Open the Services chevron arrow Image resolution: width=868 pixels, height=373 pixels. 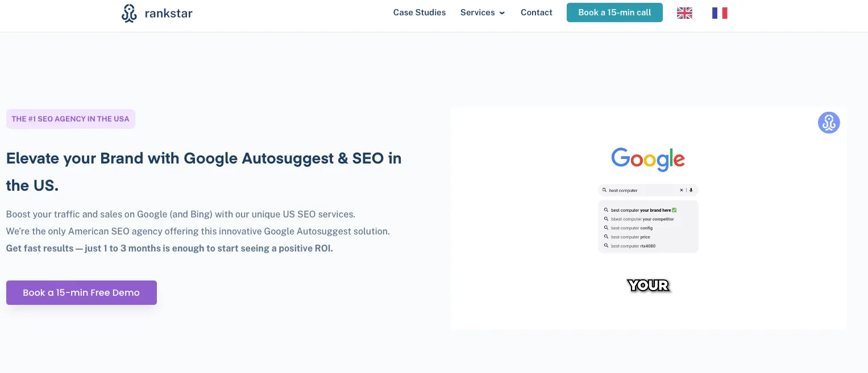502,13
